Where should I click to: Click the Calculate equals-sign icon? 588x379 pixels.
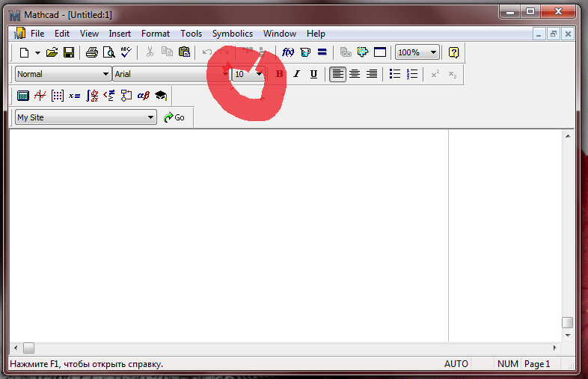click(322, 52)
